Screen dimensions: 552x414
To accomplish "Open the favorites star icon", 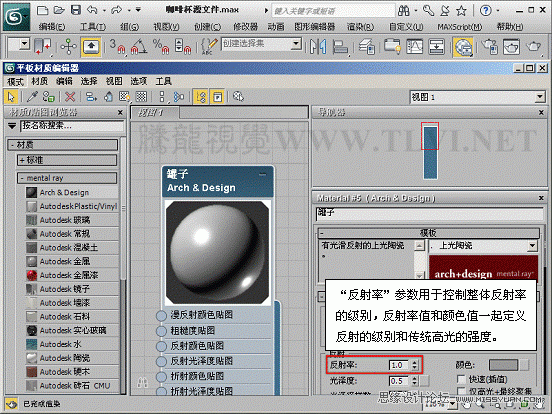I will [461, 11].
